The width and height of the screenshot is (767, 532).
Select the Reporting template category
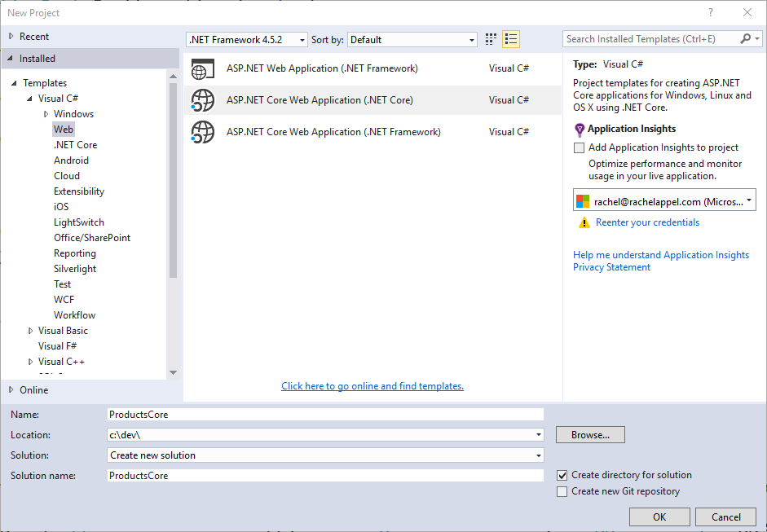75,253
